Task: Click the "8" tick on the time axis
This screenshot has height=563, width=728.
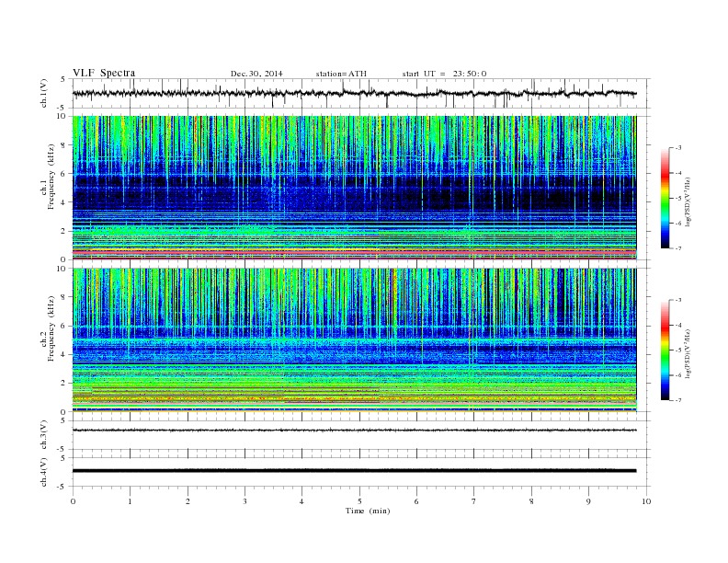Action: (x=531, y=501)
